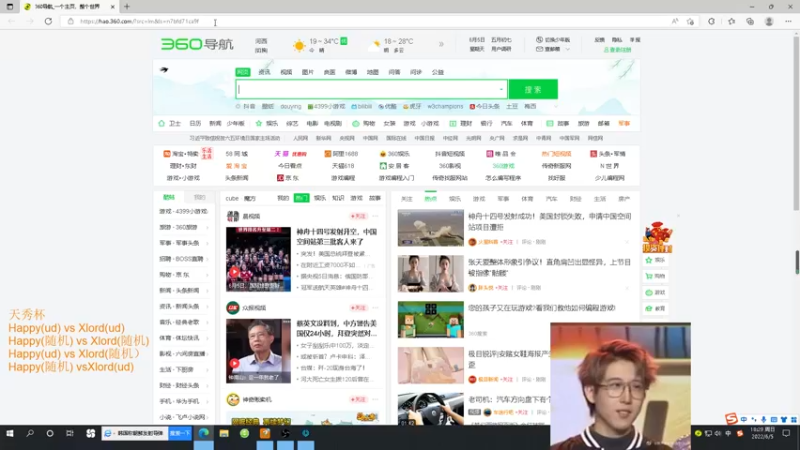This screenshot has height=450, width=800.
Task: Click play icon on 神舟十四号 video
Action: pos(234,272)
